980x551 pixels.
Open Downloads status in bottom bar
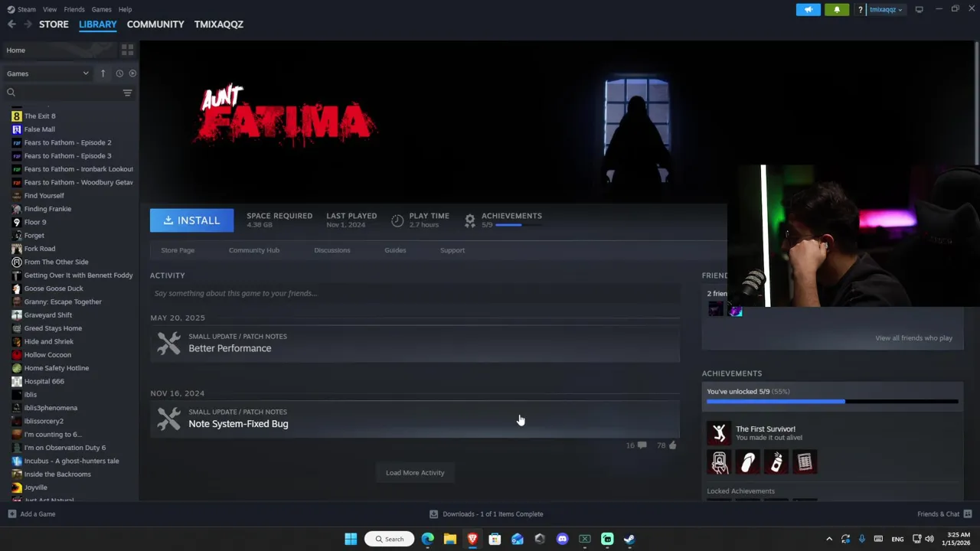486,514
